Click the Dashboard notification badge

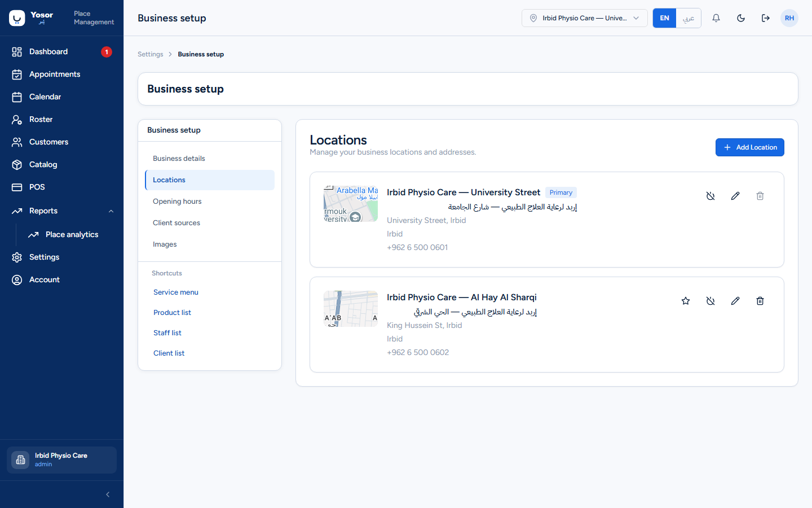pos(107,52)
